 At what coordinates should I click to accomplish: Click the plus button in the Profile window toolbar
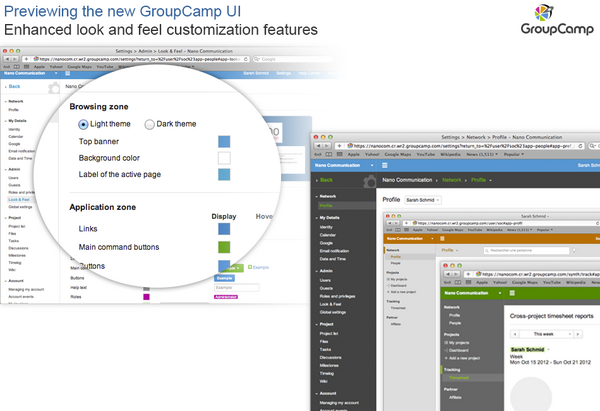click(x=339, y=146)
